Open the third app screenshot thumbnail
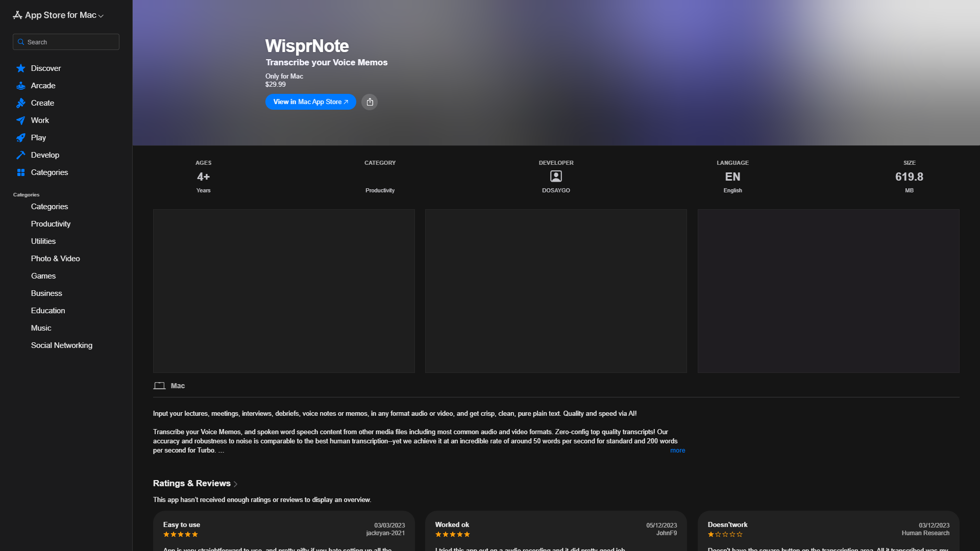 [x=828, y=291]
